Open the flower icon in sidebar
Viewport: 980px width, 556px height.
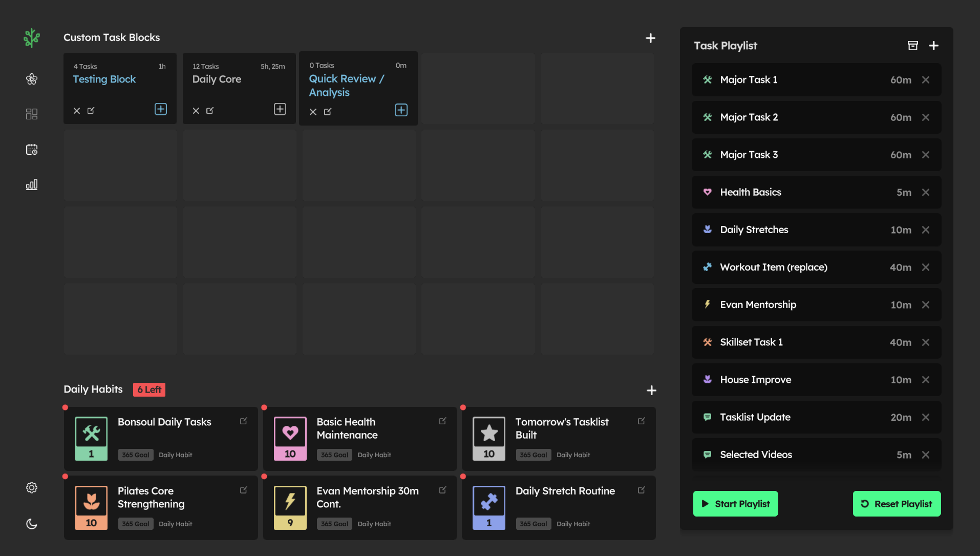coord(32,79)
